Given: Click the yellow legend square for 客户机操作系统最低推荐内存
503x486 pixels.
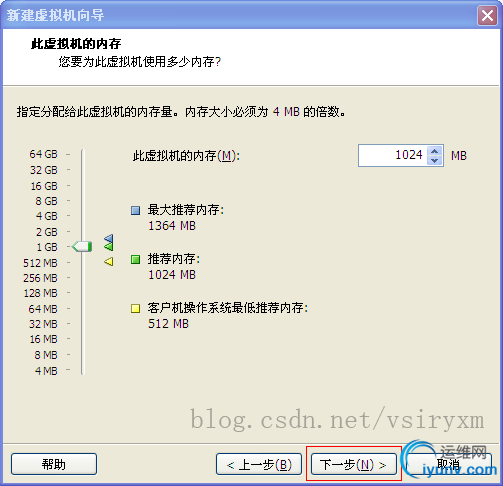Looking at the screenshot, I should (135, 308).
